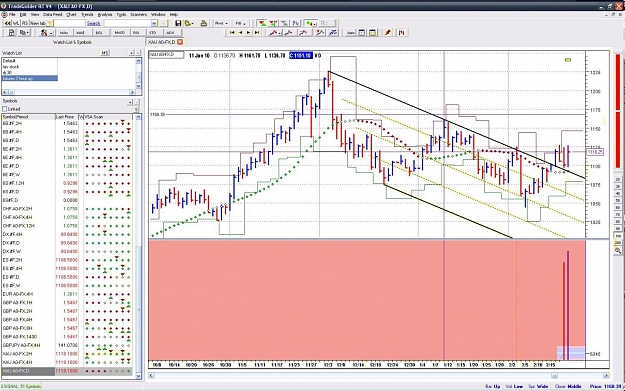The height and width of the screenshot is (391, 625).
Task: Click the red and blue line chart icon
Action: click(x=320, y=33)
